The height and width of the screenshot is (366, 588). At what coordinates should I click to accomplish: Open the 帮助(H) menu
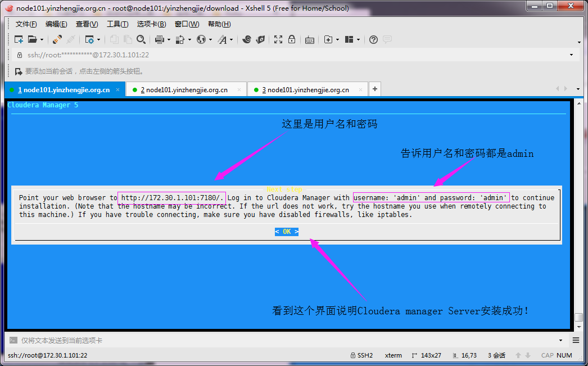[x=219, y=24]
